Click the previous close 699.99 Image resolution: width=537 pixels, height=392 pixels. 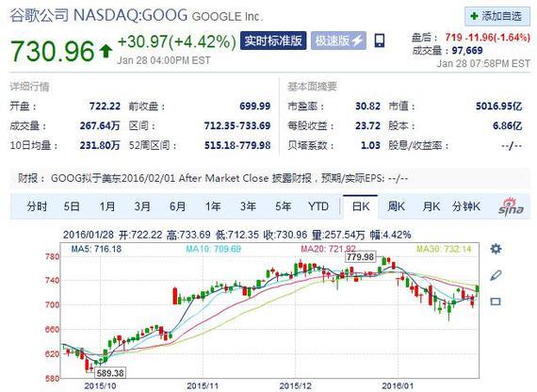(x=254, y=106)
